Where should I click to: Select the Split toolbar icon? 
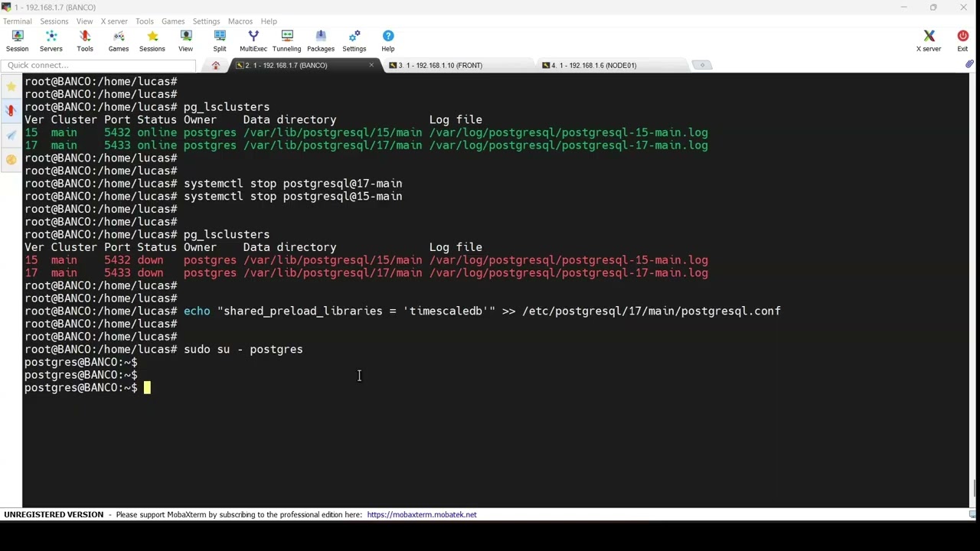[220, 41]
